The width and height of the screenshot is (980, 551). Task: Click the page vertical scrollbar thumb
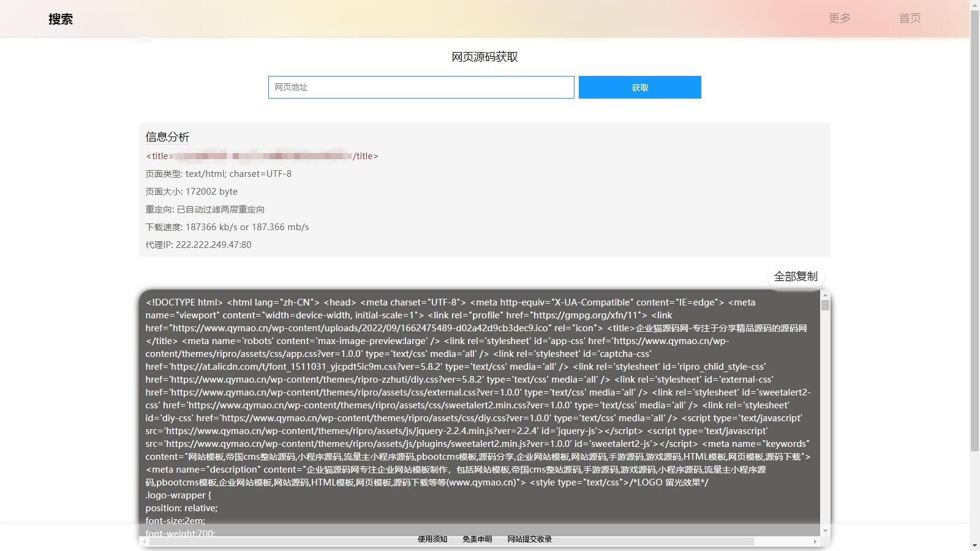click(x=974, y=232)
